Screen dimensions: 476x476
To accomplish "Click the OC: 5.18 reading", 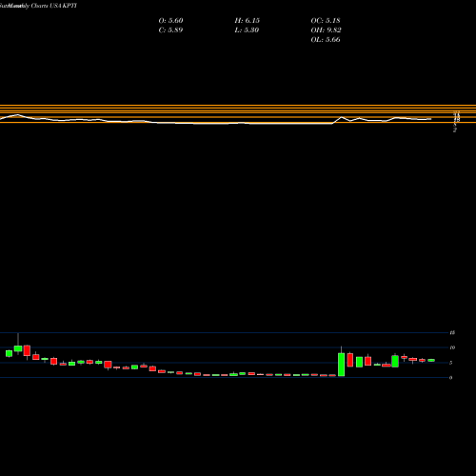I will point(326,21).
